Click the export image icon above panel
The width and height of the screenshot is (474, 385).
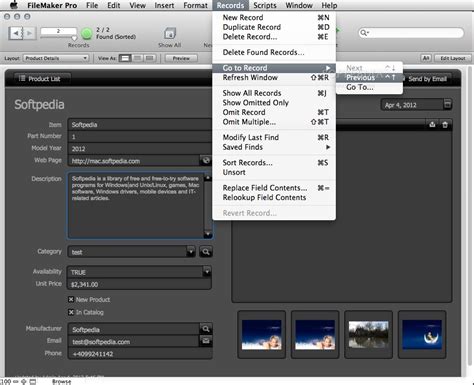coord(432,125)
